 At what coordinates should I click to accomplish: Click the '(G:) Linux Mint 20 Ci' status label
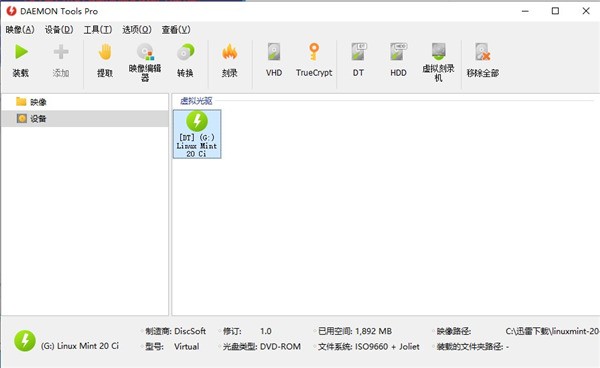80,346
